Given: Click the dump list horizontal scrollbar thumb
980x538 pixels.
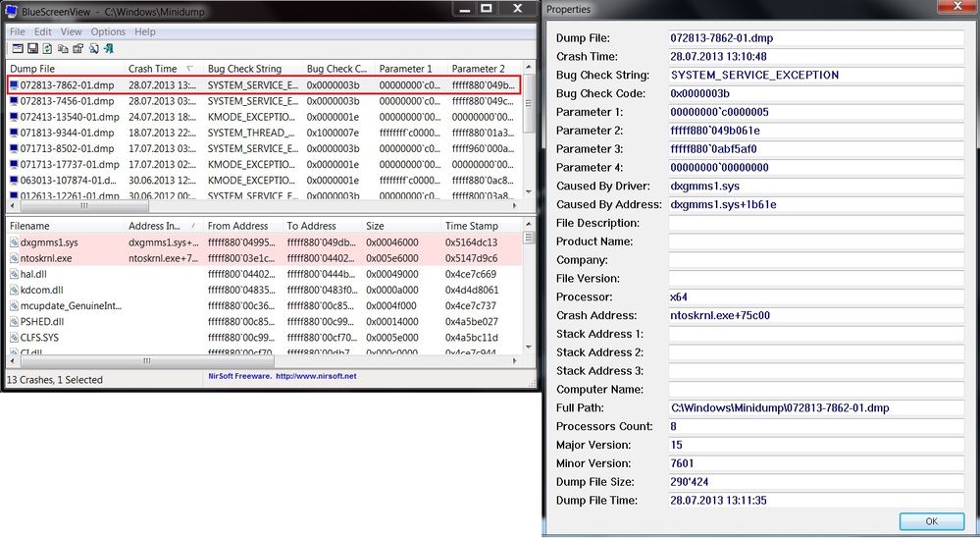Looking at the screenshot, I should click(84, 205).
